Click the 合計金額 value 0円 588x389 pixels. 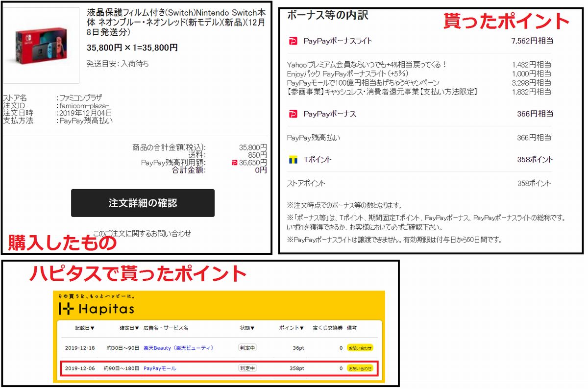pyautogui.click(x=261, y=170)
